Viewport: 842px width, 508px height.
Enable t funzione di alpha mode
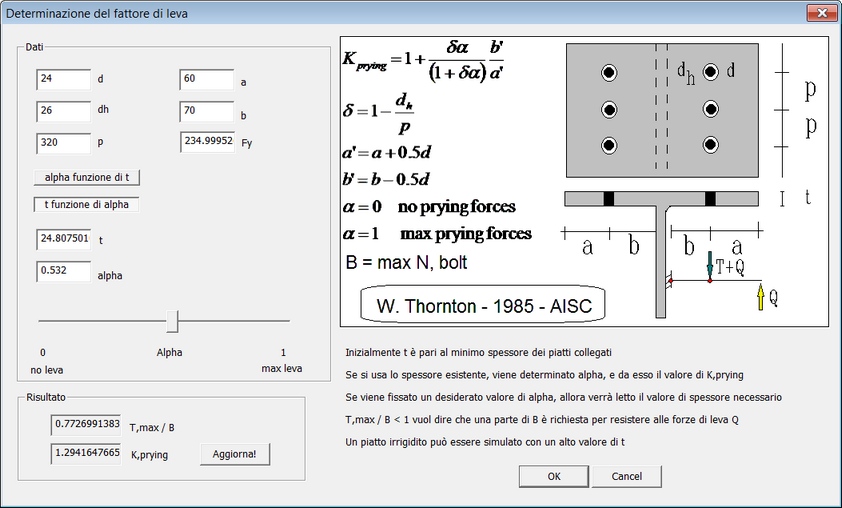[x=87, y=205]
